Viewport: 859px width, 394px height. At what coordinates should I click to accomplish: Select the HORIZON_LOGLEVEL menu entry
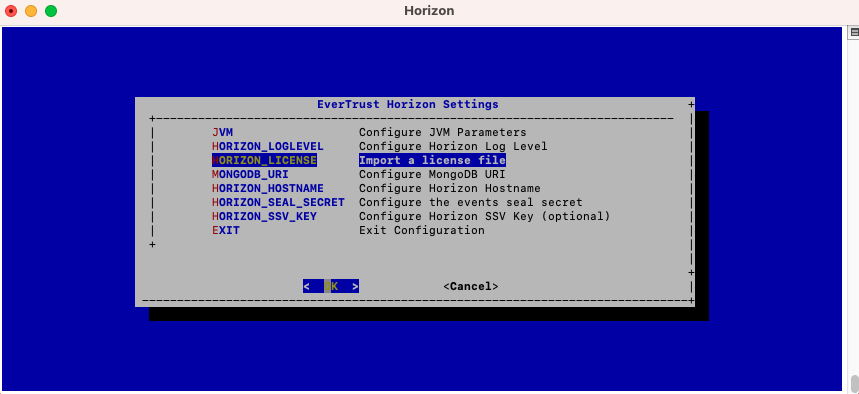click(x=268, y=146)
